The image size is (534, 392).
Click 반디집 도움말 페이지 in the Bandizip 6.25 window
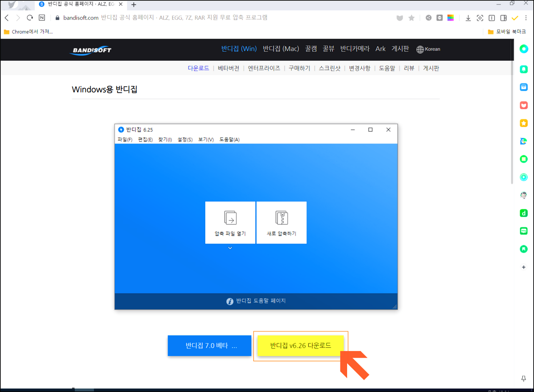(x=256, y=301)
